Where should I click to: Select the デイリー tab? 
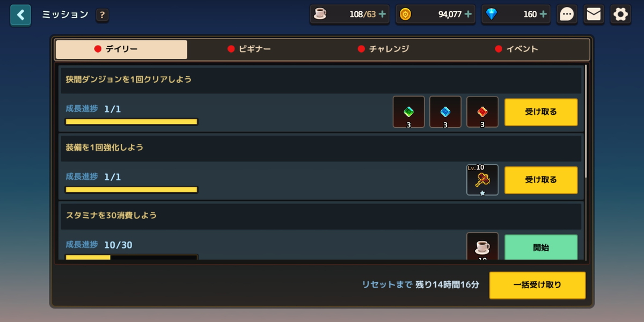coord(121,49)
